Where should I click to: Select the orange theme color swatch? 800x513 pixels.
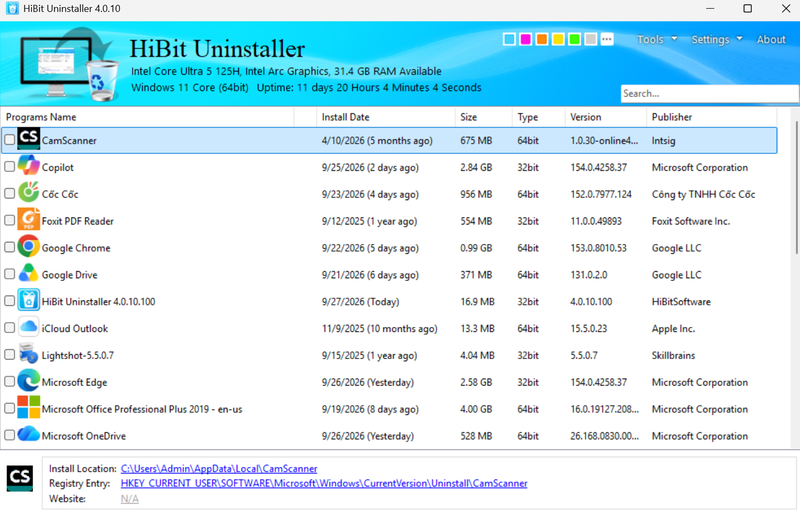pos(541,39)
